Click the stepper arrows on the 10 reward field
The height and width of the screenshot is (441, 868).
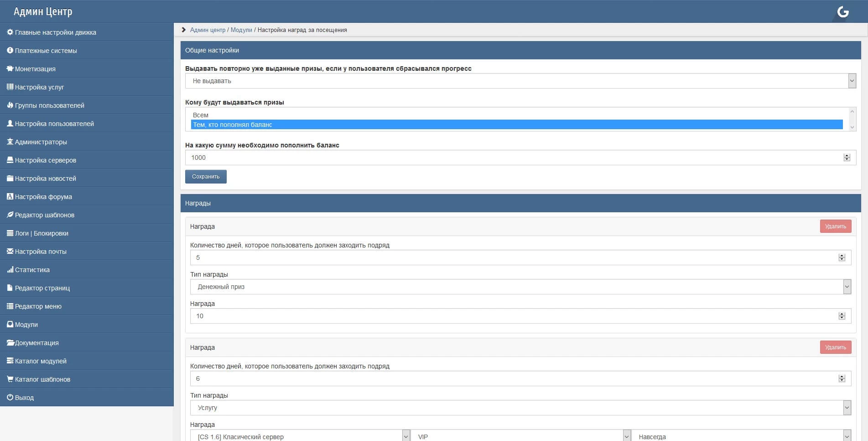click(842, 316)
